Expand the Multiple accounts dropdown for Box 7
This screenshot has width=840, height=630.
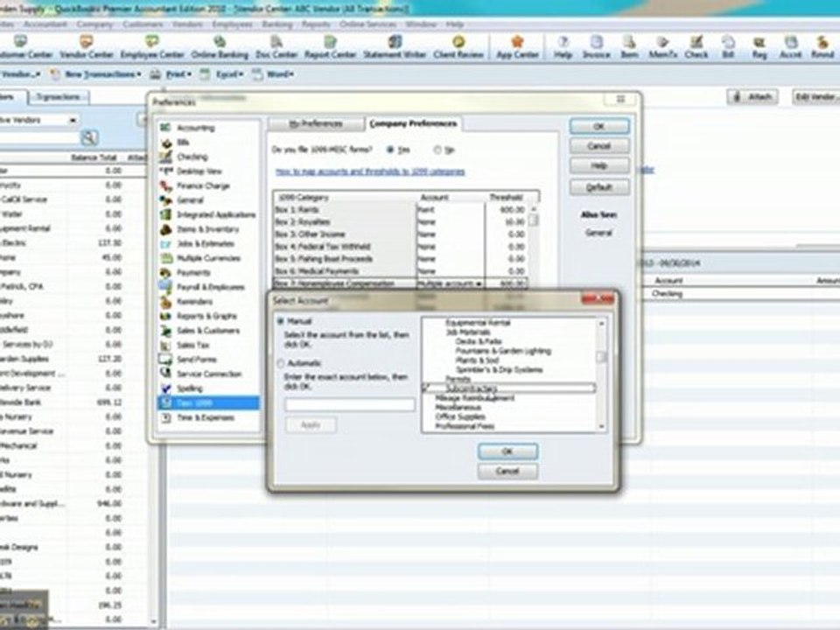479,283
